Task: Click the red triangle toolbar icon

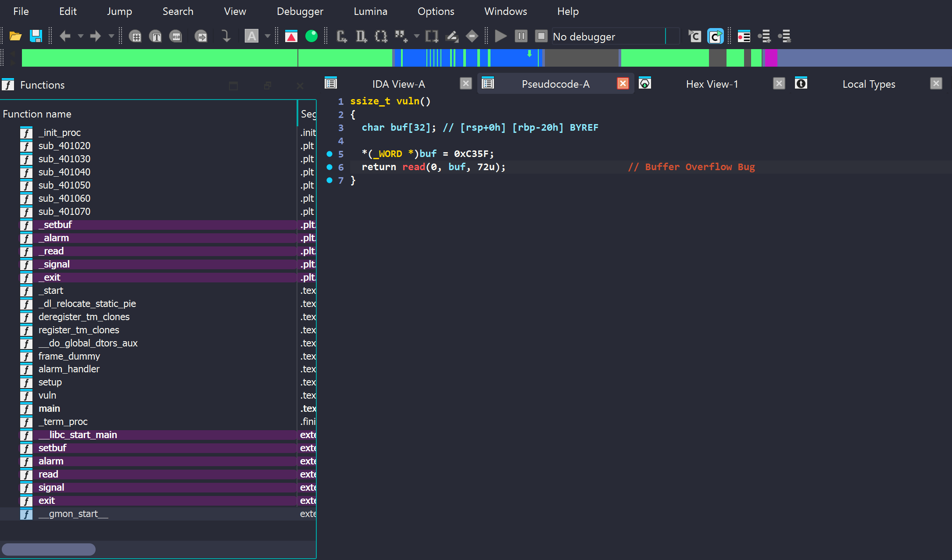Action: [291, 36]
